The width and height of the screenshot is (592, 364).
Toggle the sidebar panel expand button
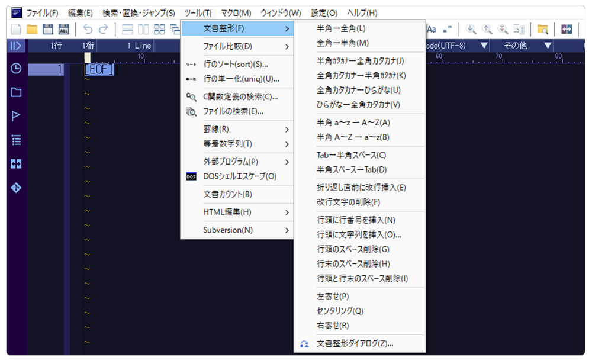coord(16,46)
